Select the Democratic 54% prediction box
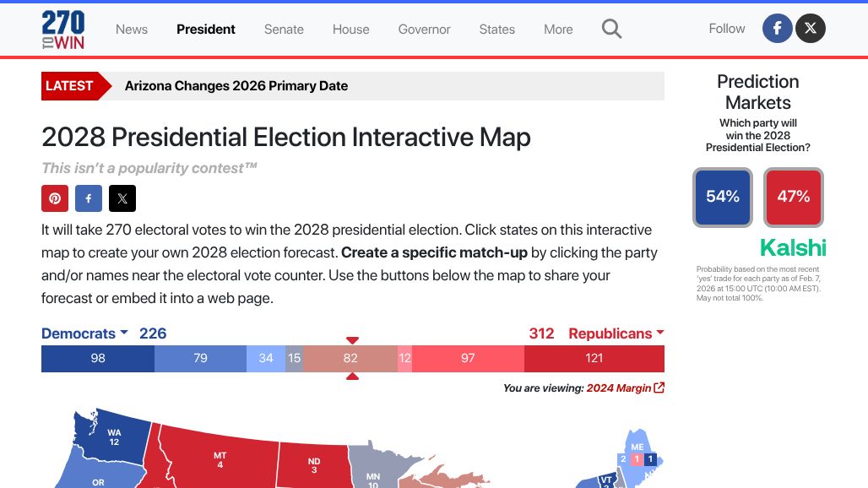Screen dimensions: 868x488 [x=723, y=198]
